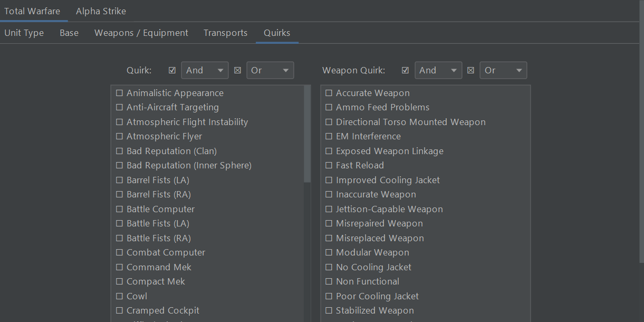Open the Or dropdown next to Quirk

270,70
